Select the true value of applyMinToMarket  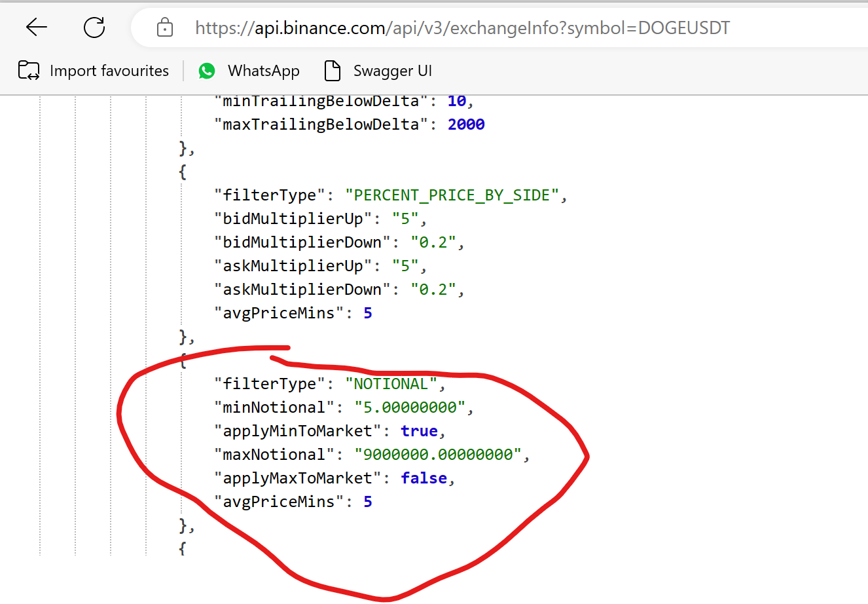coord(420,430)
